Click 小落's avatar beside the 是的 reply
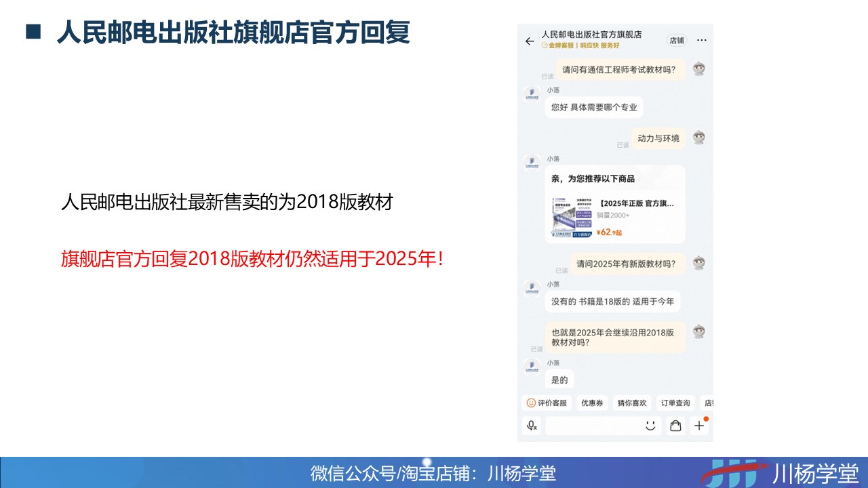Viewport: 868px width, 488px height. tap(532, 367)
